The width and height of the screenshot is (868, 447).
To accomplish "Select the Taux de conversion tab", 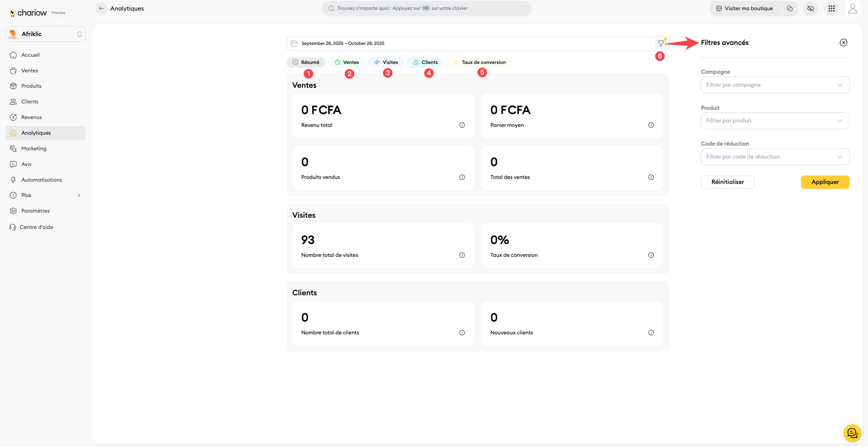I will (x=479, y=62).
